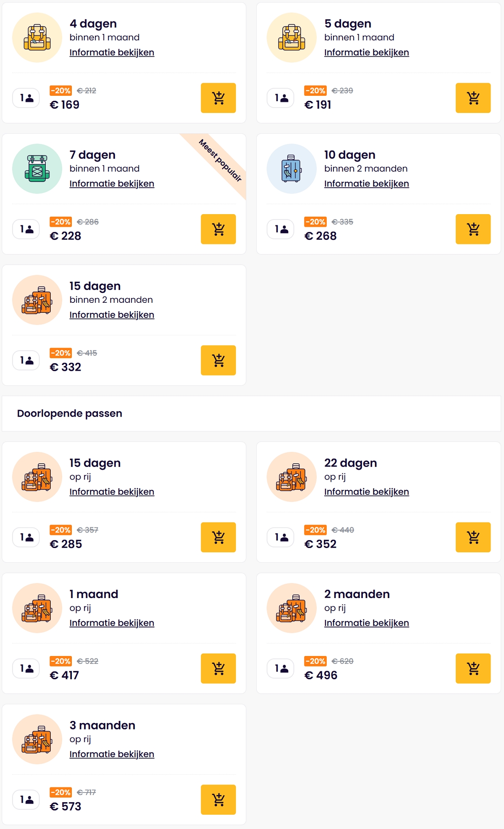Open Informatie bekijken for 5 dagen pass
Image resolution: width=504 pixels, height=829 pixels.
pyautogui.click(x=366, y=52)
